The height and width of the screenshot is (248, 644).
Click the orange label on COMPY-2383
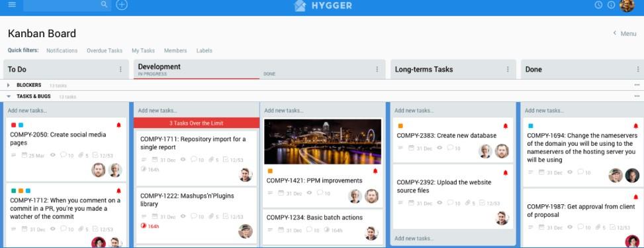tap(400, 126)
